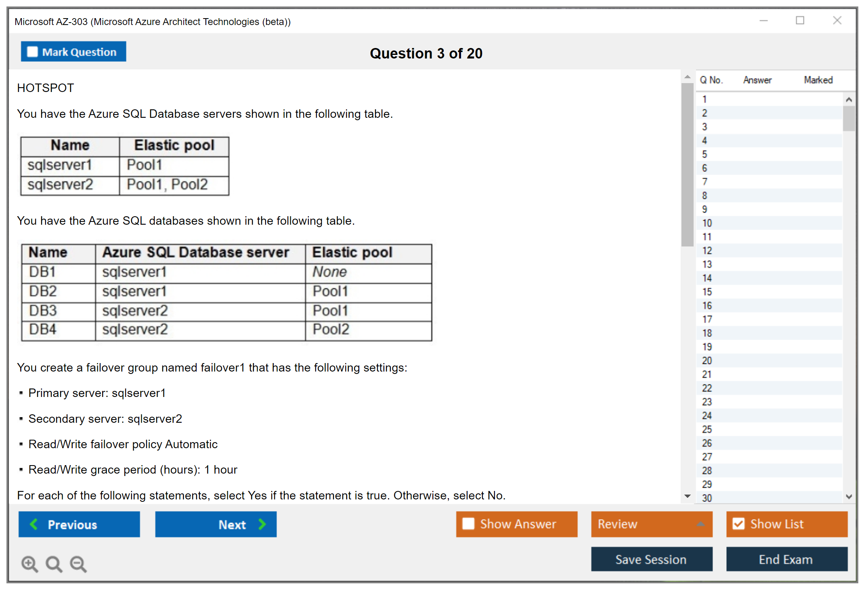The width and height of the screenshot is (868, 593).
Task: Click the green left arrow on Previous
Action: pos(34,524)
